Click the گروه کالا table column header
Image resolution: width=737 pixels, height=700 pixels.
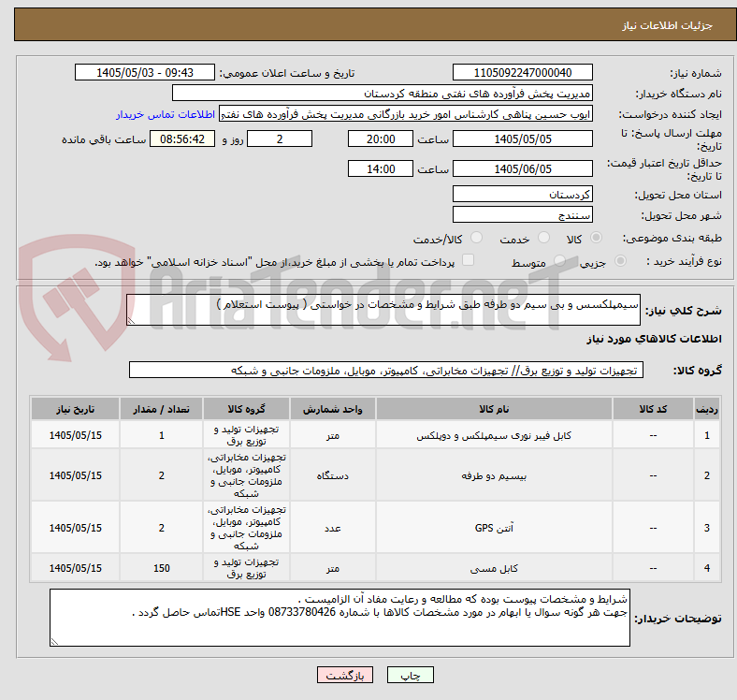(x=246, y=409)
